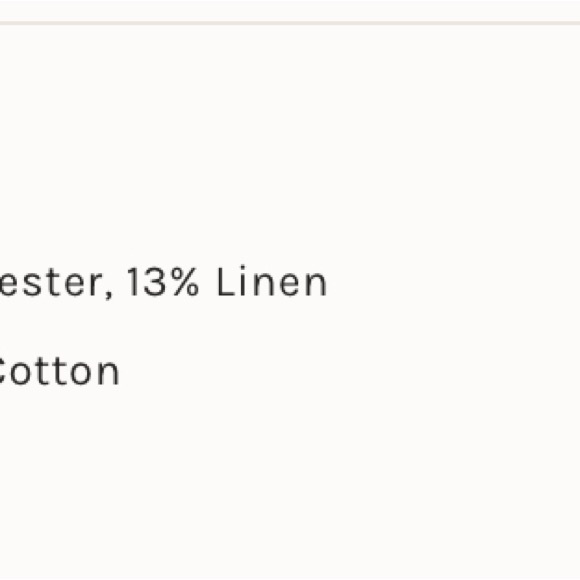The height and width of the screenshot is (580, 580).
Task: Click the percent sign in 13%
Action: pyautogui.click(x=184, y=281)
